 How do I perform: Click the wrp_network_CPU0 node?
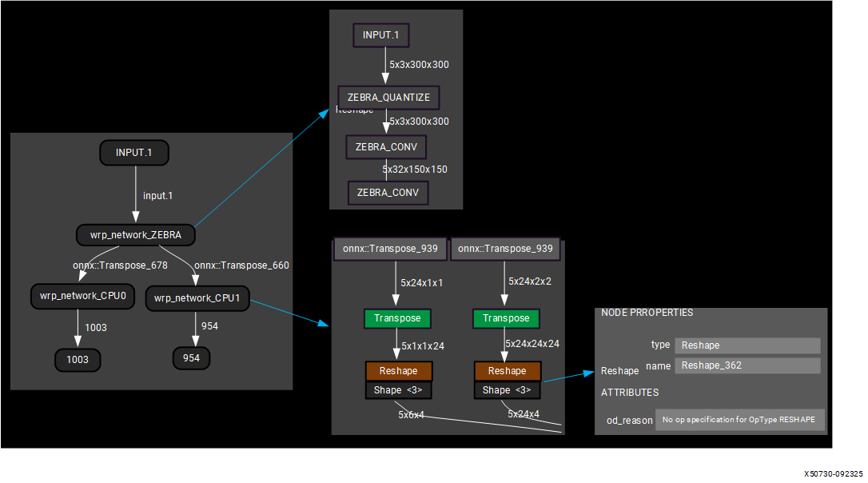pos(78,296)
